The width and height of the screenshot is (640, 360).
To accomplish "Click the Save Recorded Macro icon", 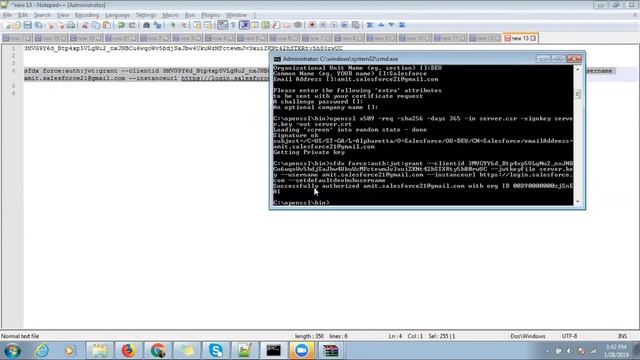I will pyautogui.click(x=356, y=25).
